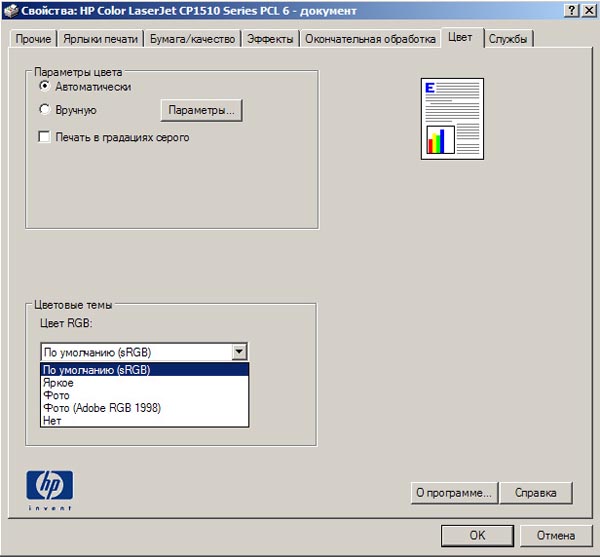Click the question mark help button
The width and height of the screenshot is (600, 557).
pos(571,10)
